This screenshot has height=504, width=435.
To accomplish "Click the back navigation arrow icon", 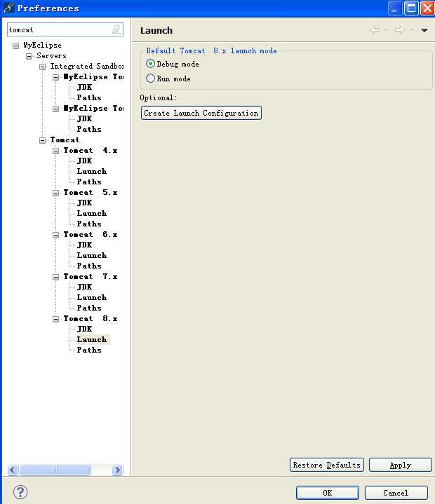I will tap(375, 30).
